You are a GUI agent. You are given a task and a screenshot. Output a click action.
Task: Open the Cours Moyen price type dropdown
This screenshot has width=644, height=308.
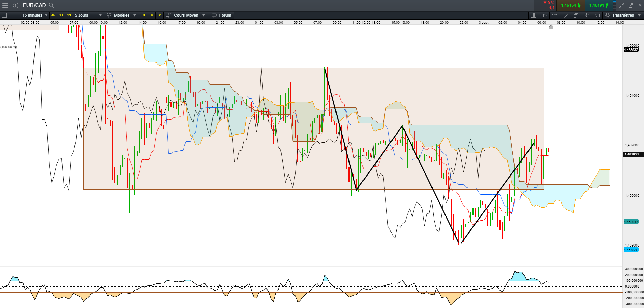tap(186, 15)
